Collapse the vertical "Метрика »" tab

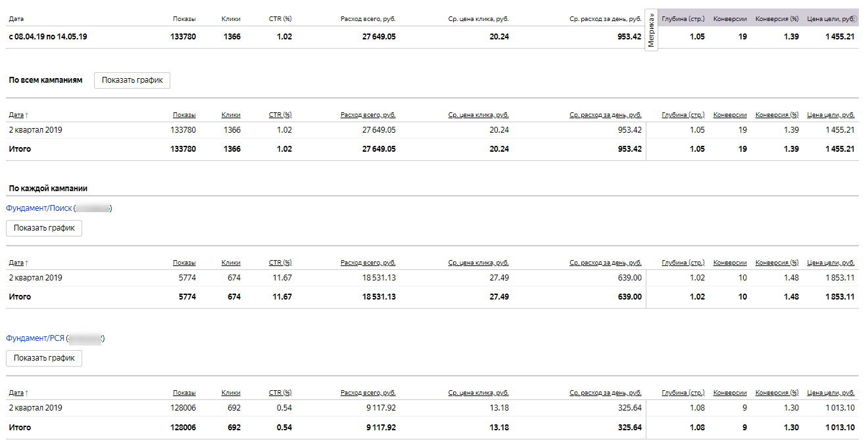pyautogui.click(x=651, y=31)
